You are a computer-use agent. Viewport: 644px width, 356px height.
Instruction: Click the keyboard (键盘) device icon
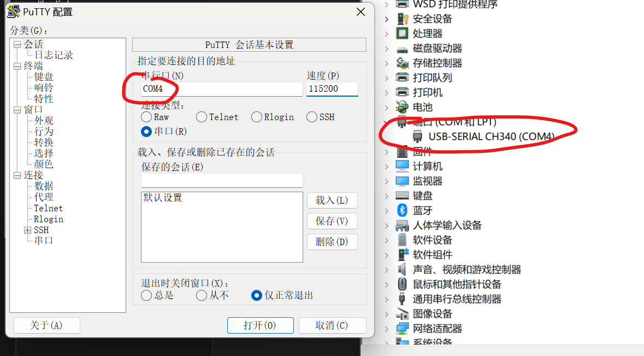[402, 195]
